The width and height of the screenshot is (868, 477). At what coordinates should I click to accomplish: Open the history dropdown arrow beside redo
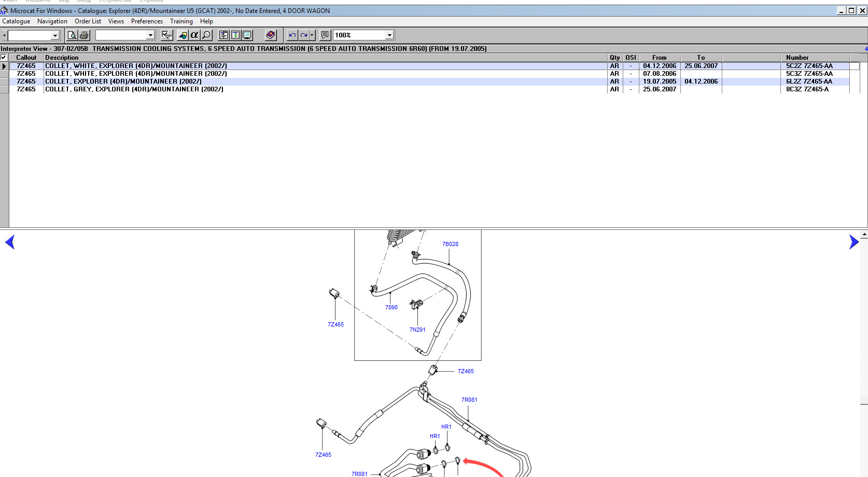pyautogui.click(x=312, y=35)
